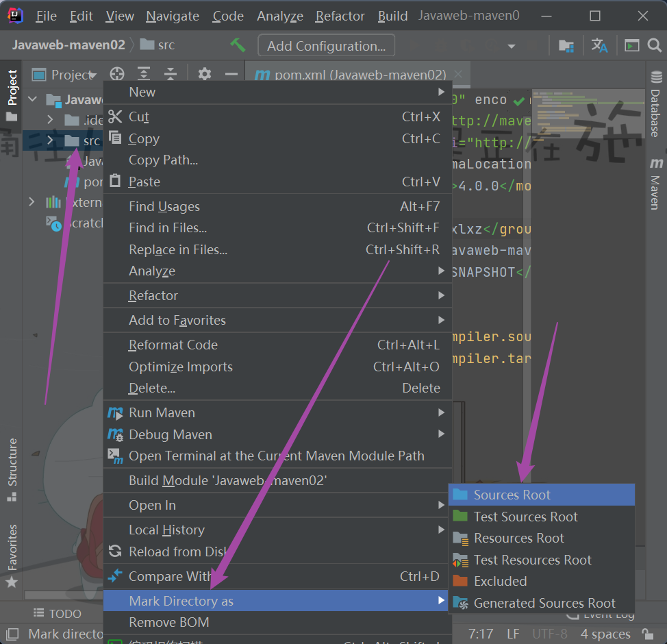This screenshot has height=644, width=667.
Task: Click Compare With... menu item
Action: (x=276, y=576)
